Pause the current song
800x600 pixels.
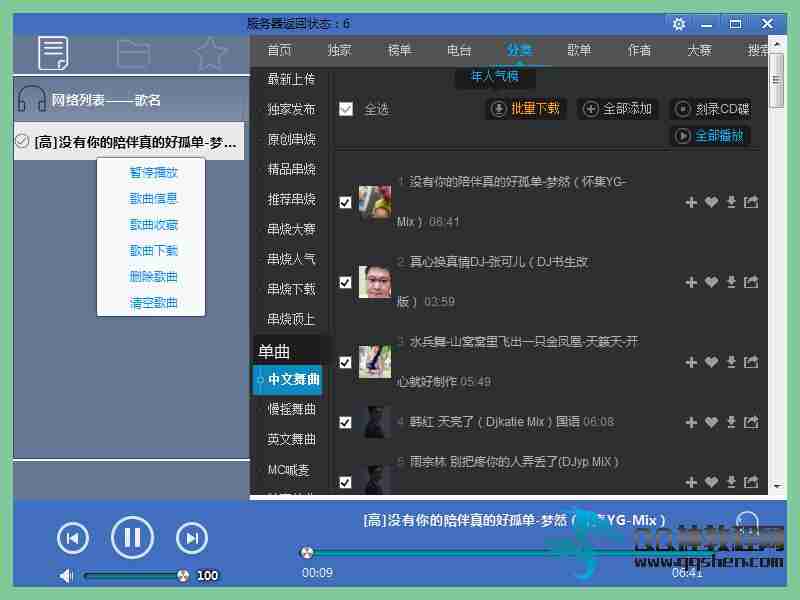tap(132, 537)
